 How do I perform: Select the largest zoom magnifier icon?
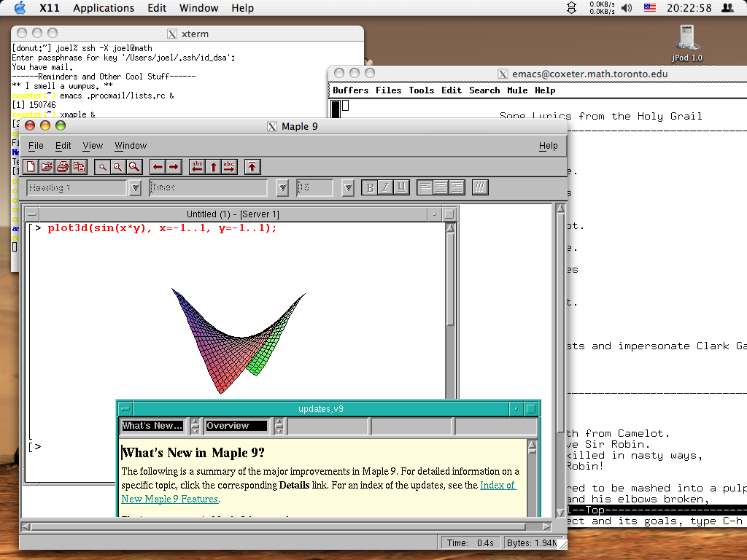[x=134, y=167]
